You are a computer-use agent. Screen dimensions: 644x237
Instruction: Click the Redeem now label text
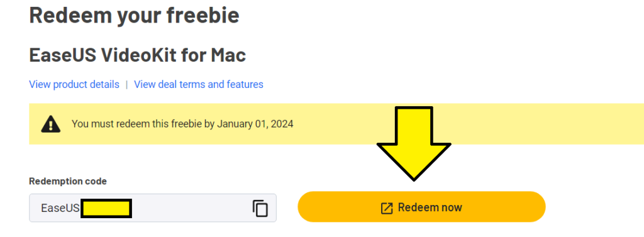click(x=430, y=207)
